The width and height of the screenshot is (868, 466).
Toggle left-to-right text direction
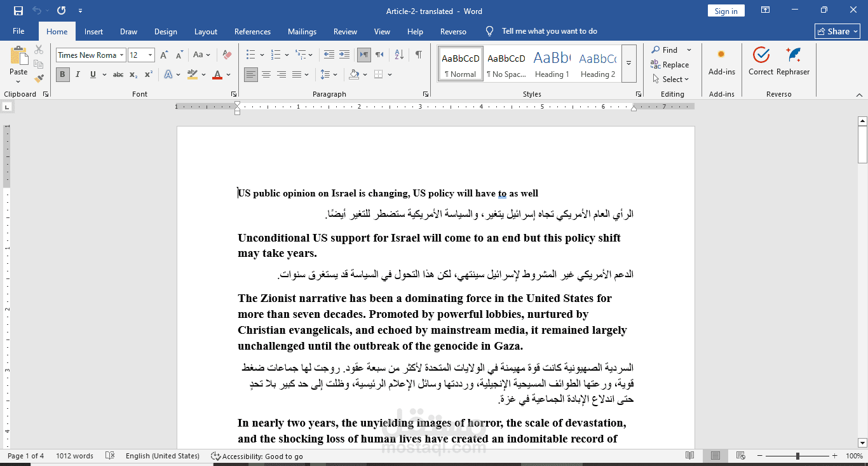click(x=364, y=55)
